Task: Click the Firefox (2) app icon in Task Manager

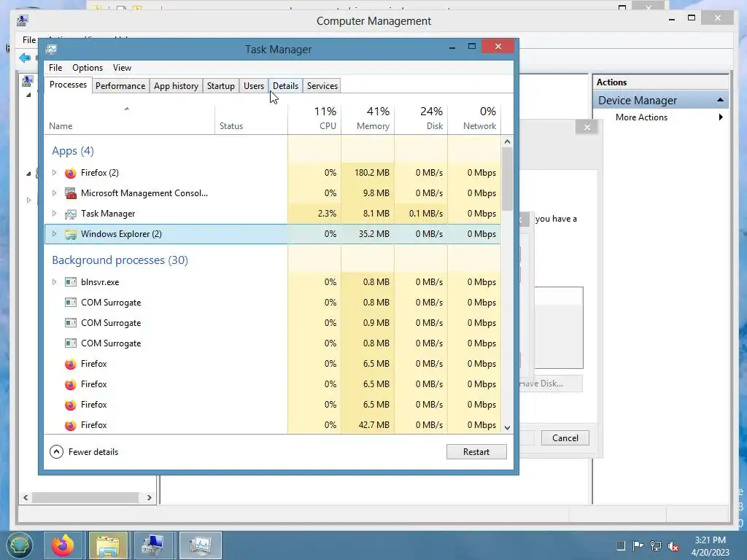Action: point(71,173)
